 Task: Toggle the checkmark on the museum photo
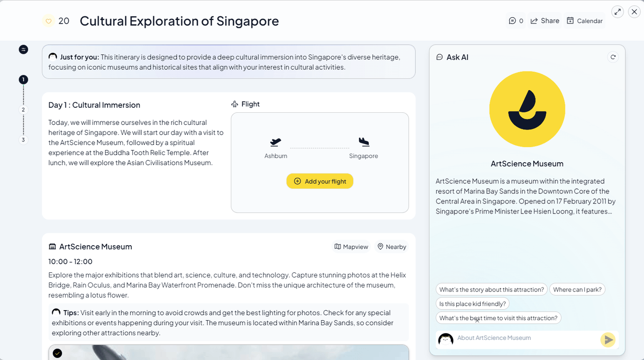coord(57,353)
